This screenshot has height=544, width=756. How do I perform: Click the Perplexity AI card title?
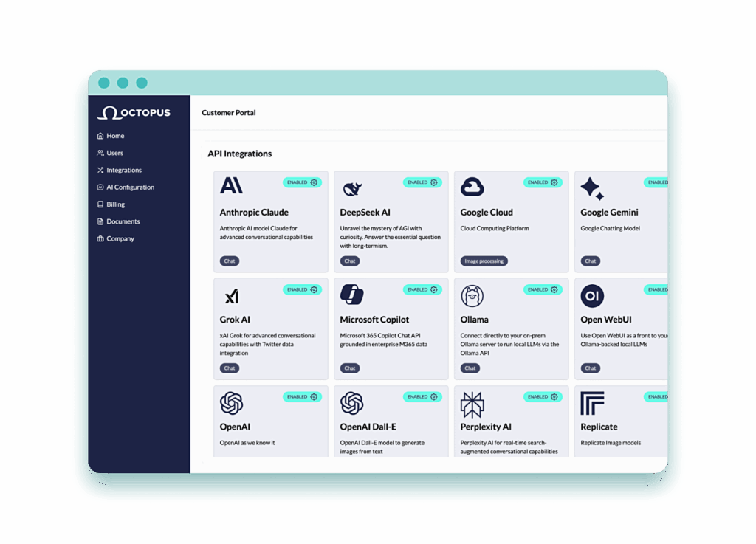coord(486,427)
